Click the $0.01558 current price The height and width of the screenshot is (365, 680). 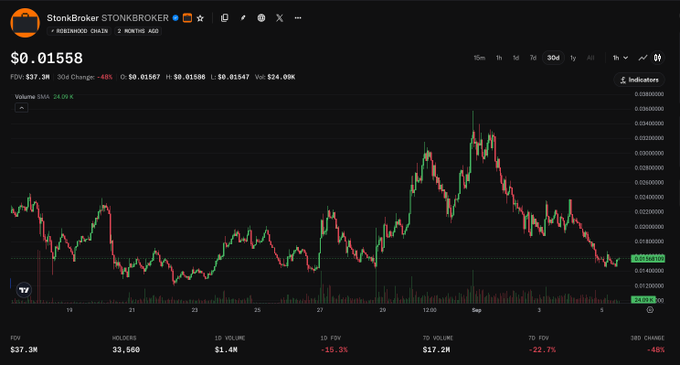[x=46, y=58]
